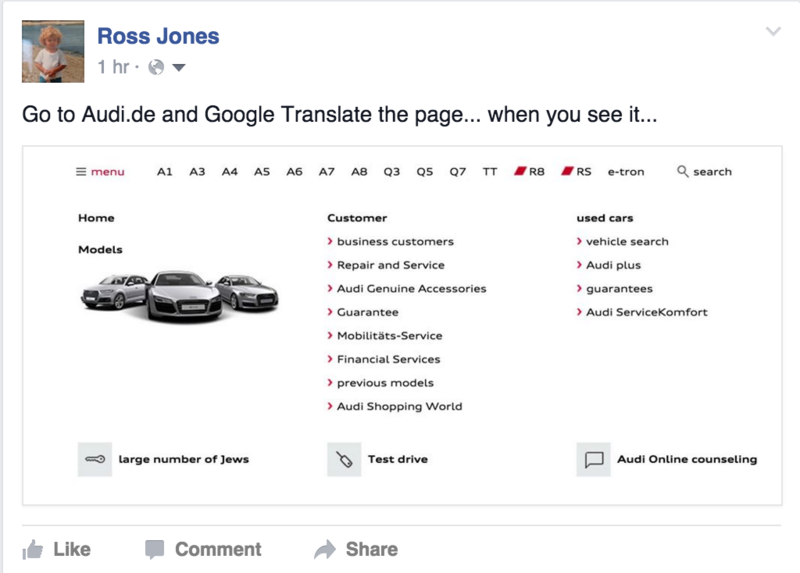800x573 pixels.
Task: Click the vehicle search link
Action: [627, 241]
